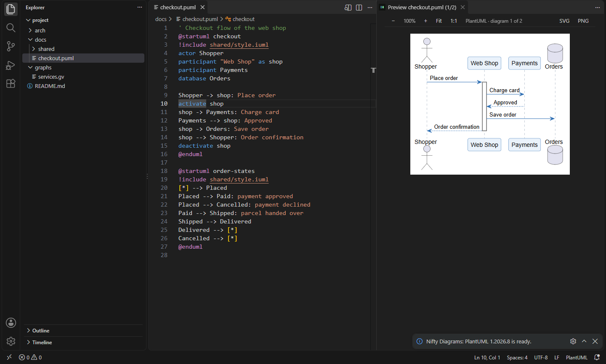
Task: Open the Run and Debug view
Action: point(11,65)
